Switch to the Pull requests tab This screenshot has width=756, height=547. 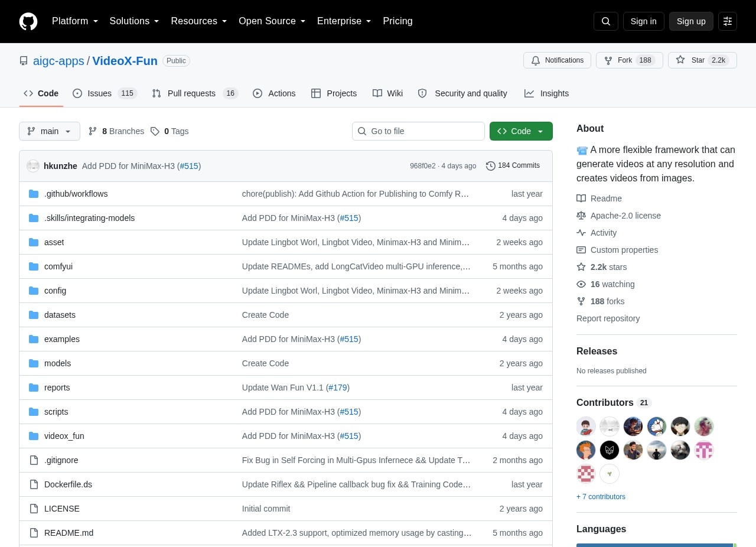[194, 93]
